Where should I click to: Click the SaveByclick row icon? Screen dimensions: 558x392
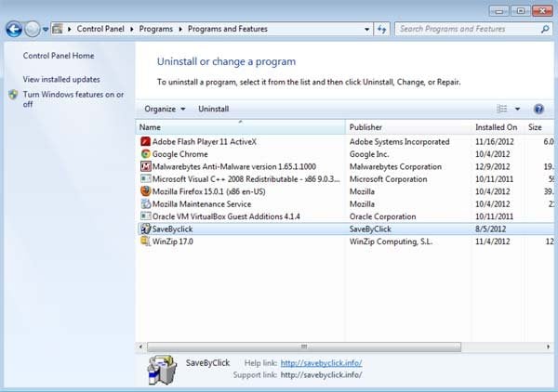[145, 229]
